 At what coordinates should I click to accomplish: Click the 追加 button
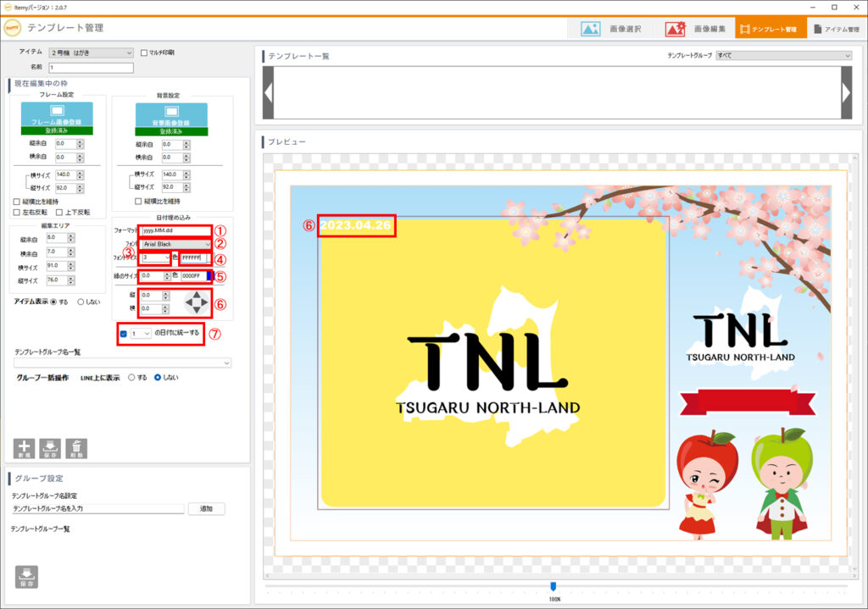206,509
